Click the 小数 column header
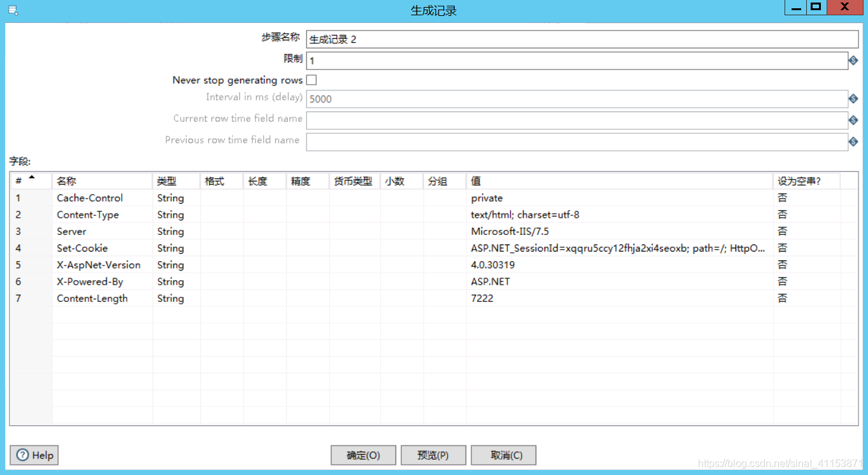 click(402, 181)
